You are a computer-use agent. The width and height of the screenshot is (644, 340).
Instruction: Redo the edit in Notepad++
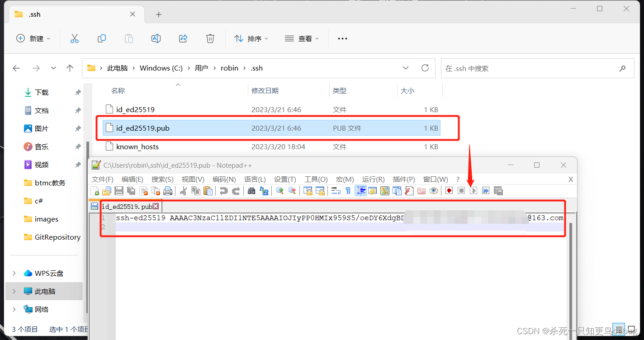click(x=236, y=191)
